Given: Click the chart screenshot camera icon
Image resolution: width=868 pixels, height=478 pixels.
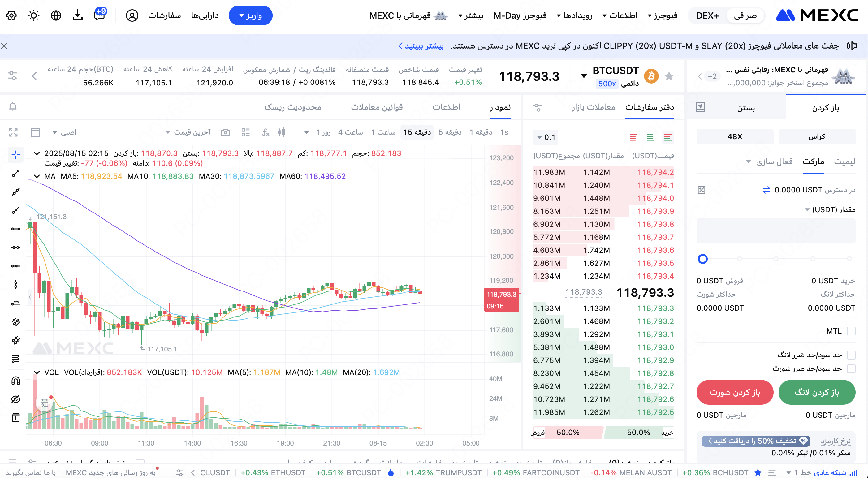Looking at the screenshot, I should [x=225, y=132].
